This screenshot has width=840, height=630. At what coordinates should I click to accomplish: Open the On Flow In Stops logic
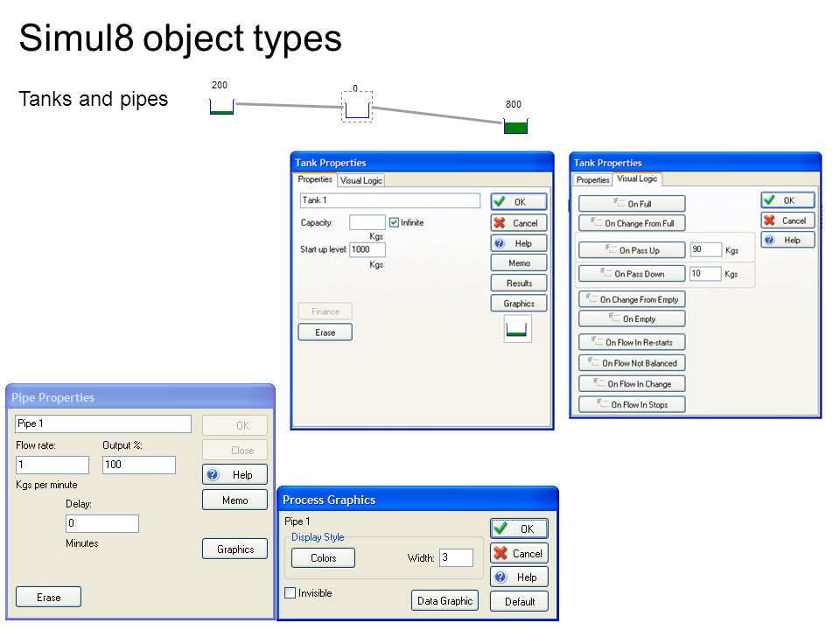(632, 404)
